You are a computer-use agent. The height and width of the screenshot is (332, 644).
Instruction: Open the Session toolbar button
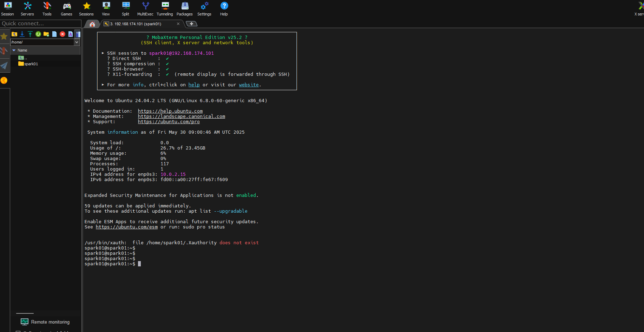8,9
